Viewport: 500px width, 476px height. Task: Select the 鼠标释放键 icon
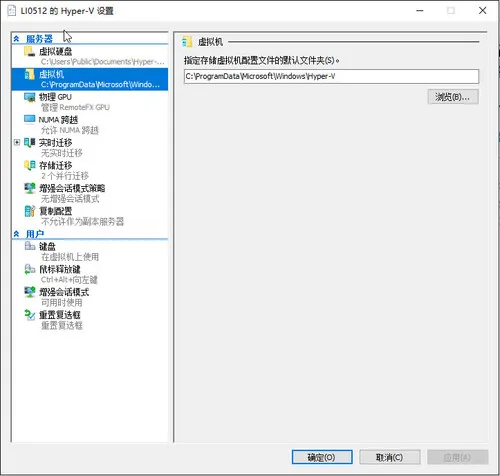[x=29, y=269]
